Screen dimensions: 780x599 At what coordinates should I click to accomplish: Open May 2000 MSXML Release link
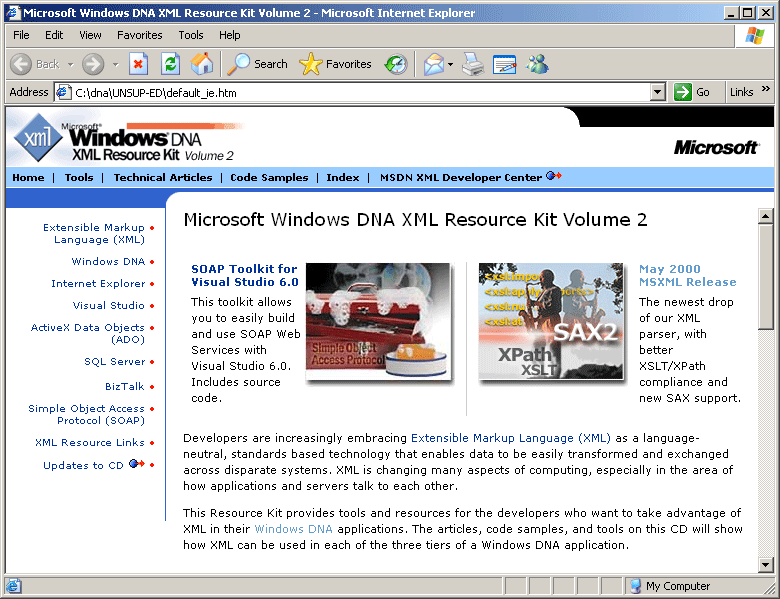pos(687,275)
